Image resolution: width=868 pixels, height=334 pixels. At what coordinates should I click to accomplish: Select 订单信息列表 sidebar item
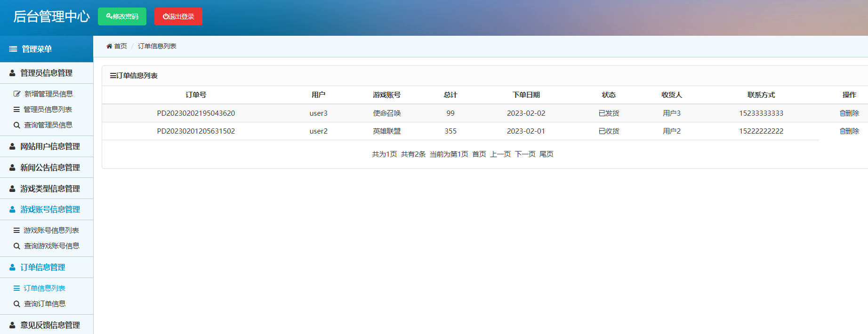(x=44, y=288)
